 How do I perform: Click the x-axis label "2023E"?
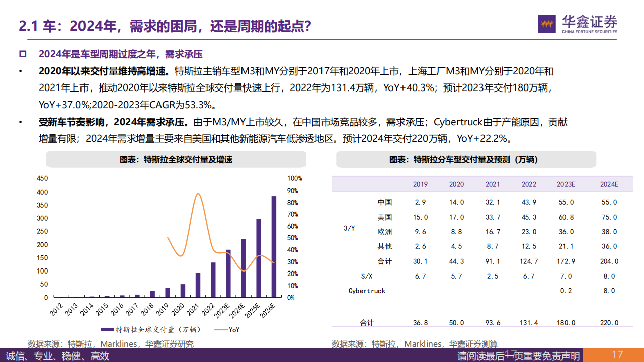(222, 311)
